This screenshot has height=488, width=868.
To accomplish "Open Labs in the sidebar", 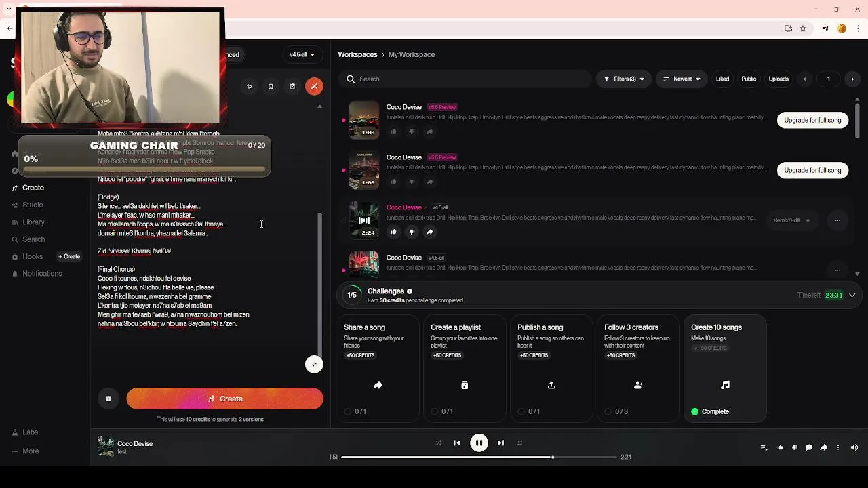I will click(x=30, y=432).
